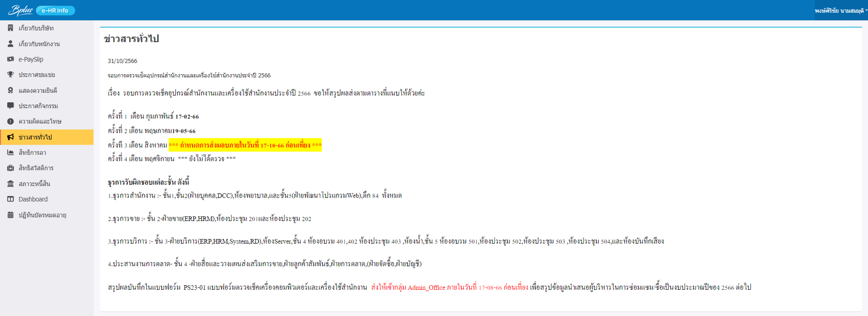Click the line ครั้งที่ 2 เดือน พฤษภาคม 19-05-66
868x316 pixels.
[151, 131]
